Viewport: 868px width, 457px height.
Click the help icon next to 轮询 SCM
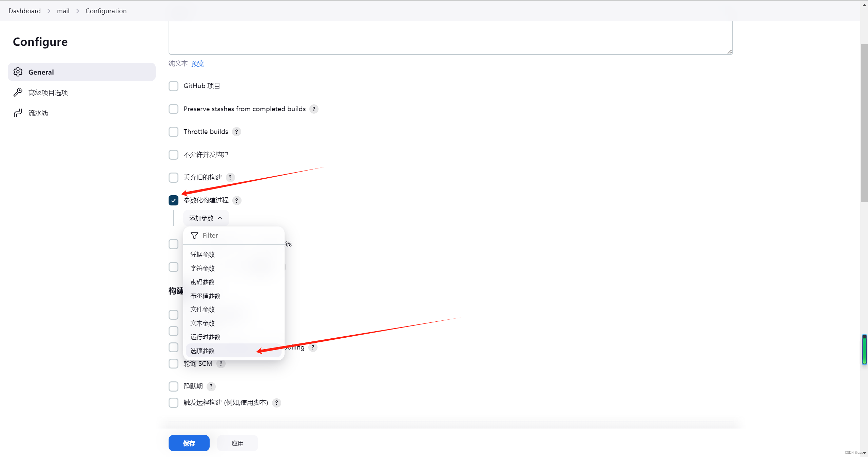click(221, 364)
